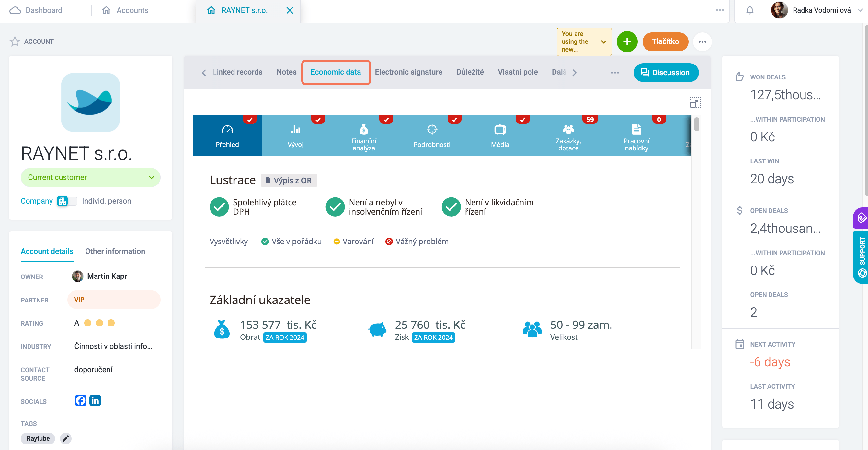Open the Discussion panel
Viewport: 868px width, 450px height.
(666, 73)
